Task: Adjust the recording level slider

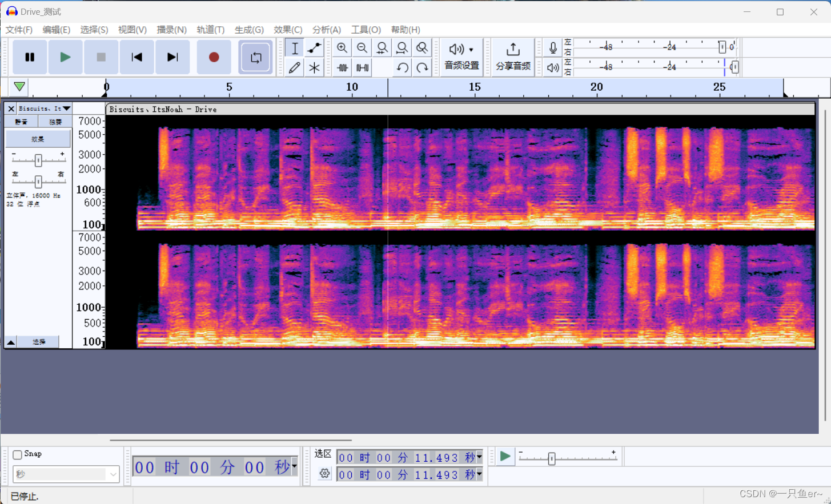Action: [722, 47]
